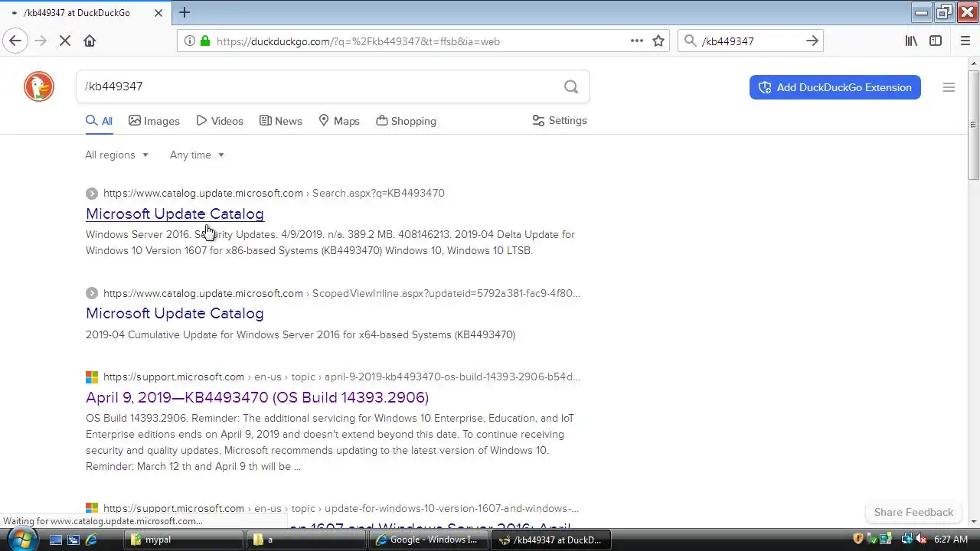Screen dimensions: 980x551
Task: Open the browser home page
Action: [x=90, y=41]
